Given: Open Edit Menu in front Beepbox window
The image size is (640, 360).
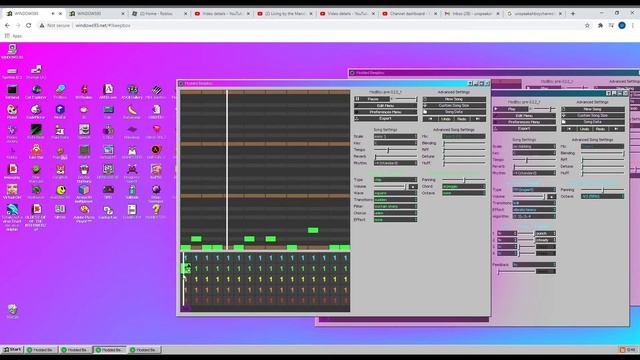Looking at the screenshot, I should [386, 106].
